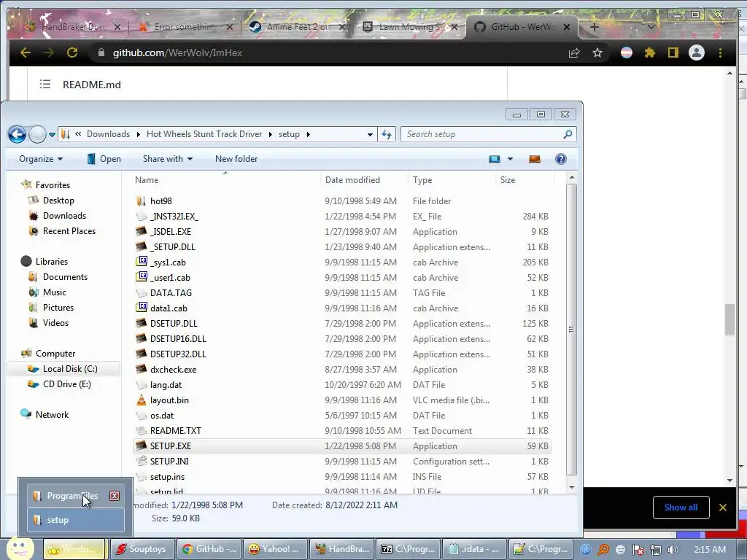Open Documents library
The width and height of the screenshot is (747, 560).
pyautogui.click(x=65, y=276)
